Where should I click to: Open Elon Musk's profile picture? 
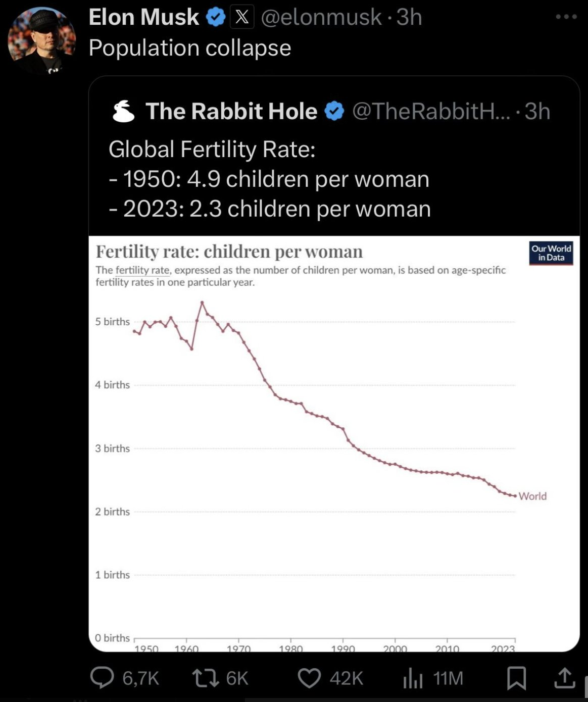pyautogui.click(x=41, y=41)
